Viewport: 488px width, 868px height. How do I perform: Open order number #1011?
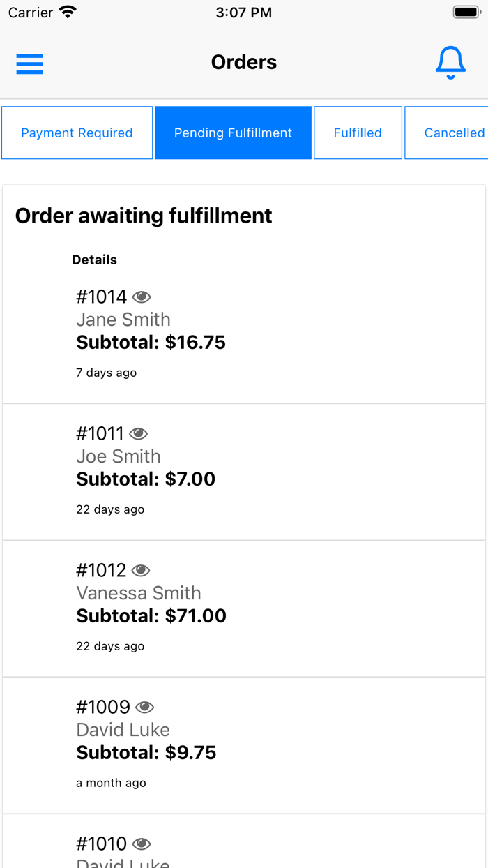click(x=100, y=434)
